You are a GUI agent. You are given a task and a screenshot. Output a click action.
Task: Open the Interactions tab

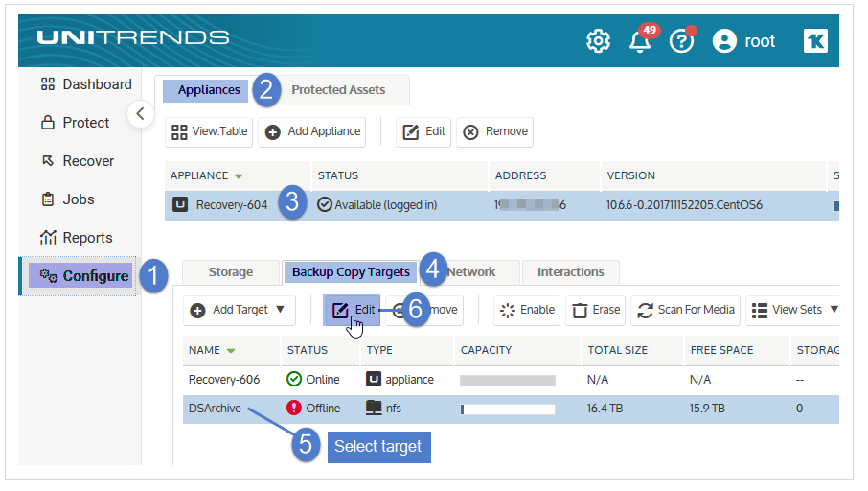[x=571, y=272]
